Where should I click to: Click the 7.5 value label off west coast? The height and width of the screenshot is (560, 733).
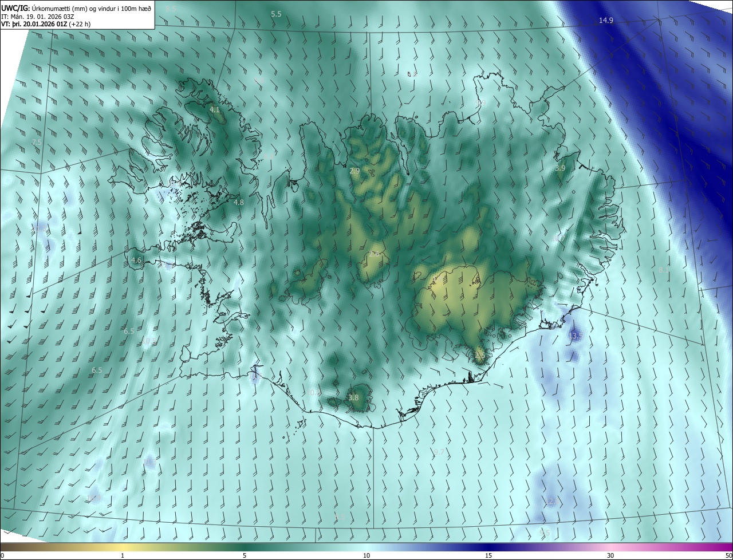37,142
